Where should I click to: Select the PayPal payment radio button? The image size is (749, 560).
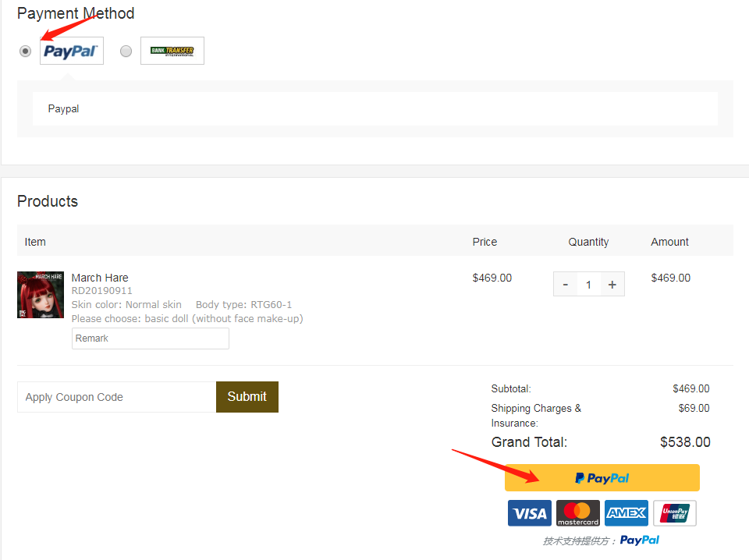pos(25,51)
